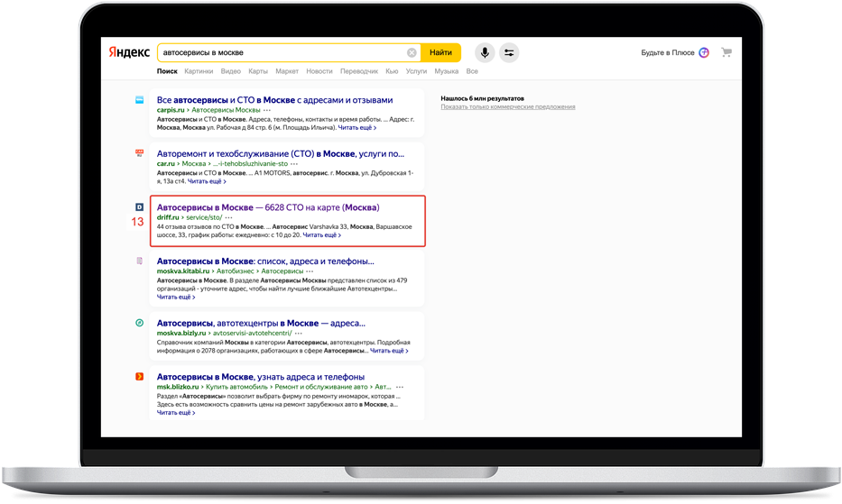Open the three-dot menu next to moskva.kitabi.ru URL
Viewport: 842px width, 504px height.
click(x=310, y=270)
